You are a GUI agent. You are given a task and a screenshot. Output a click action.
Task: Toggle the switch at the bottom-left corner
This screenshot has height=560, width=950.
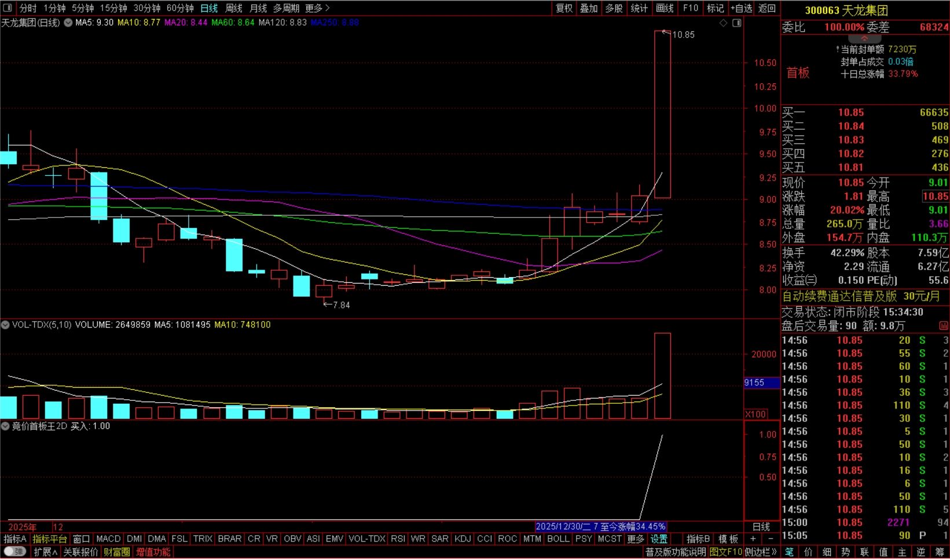(x=14, y=552)
